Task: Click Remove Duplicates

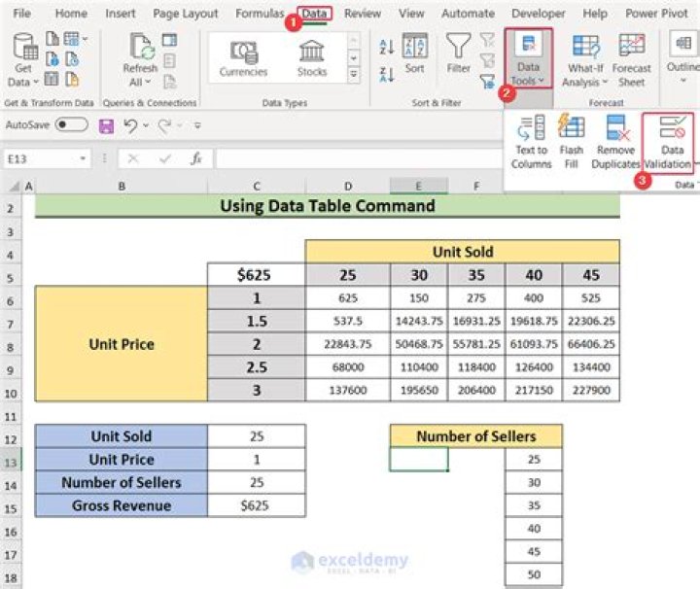Action: (615, 142)
